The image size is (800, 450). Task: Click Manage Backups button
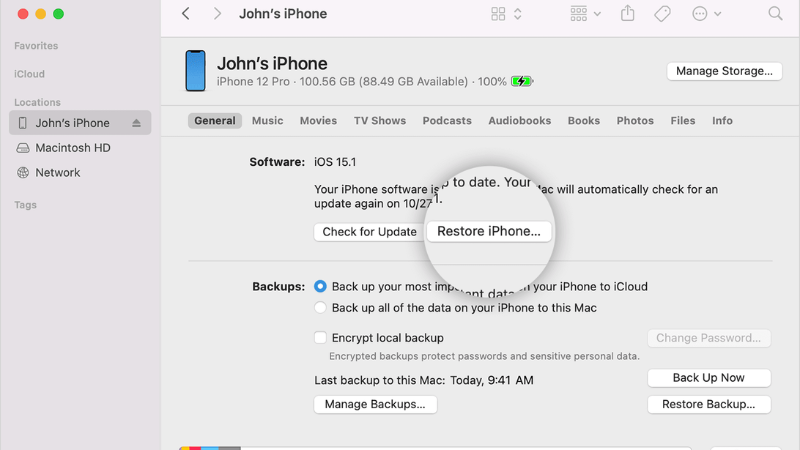click(375, 404)
